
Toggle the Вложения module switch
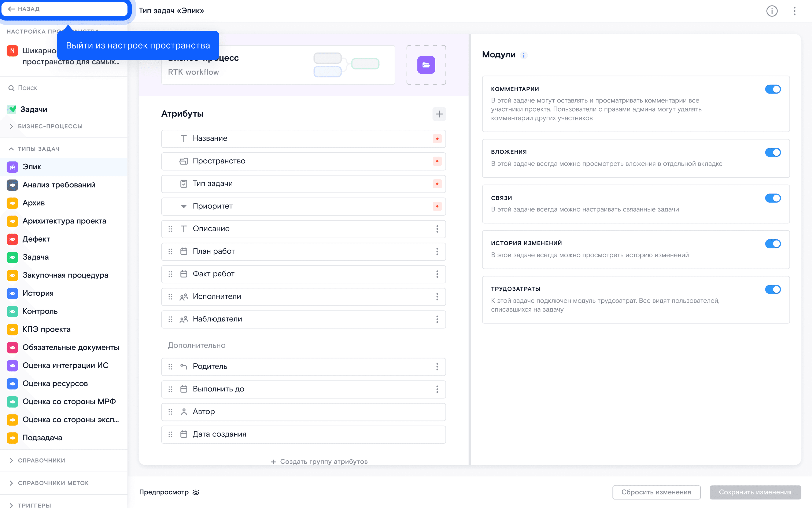click(x=773, y=153)
